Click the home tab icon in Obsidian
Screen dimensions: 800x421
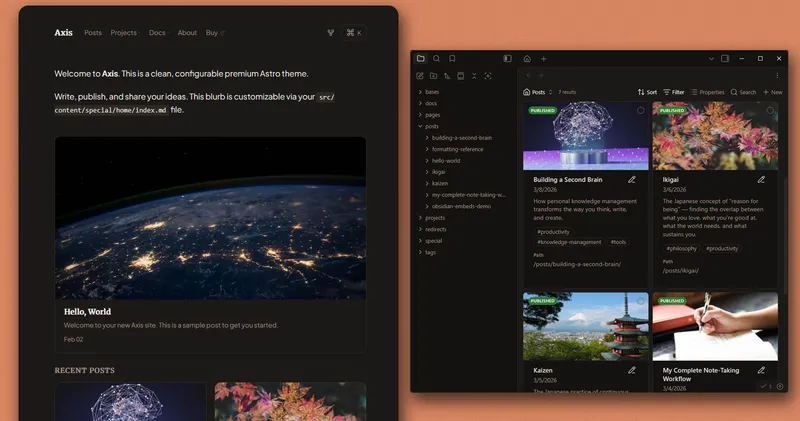(527, 59)
